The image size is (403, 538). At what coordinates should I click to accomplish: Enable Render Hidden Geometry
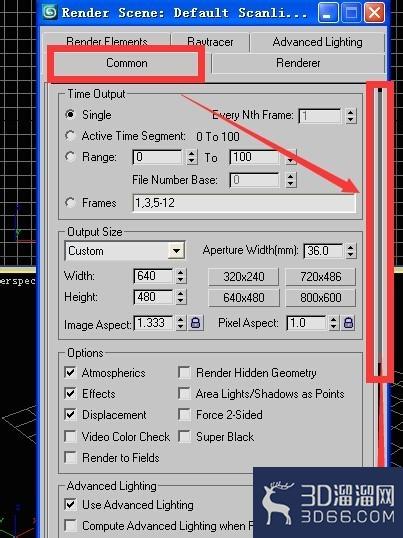point(185,373)
